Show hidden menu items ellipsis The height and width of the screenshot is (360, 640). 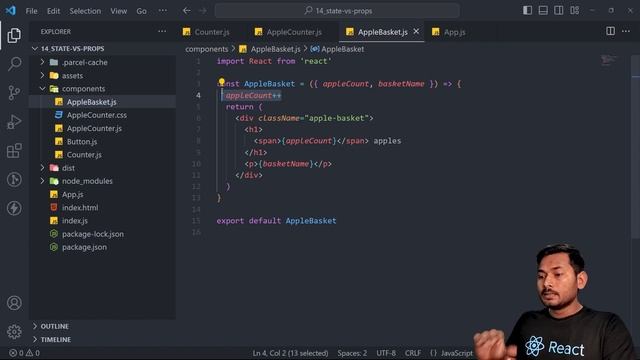pos(162,11)
